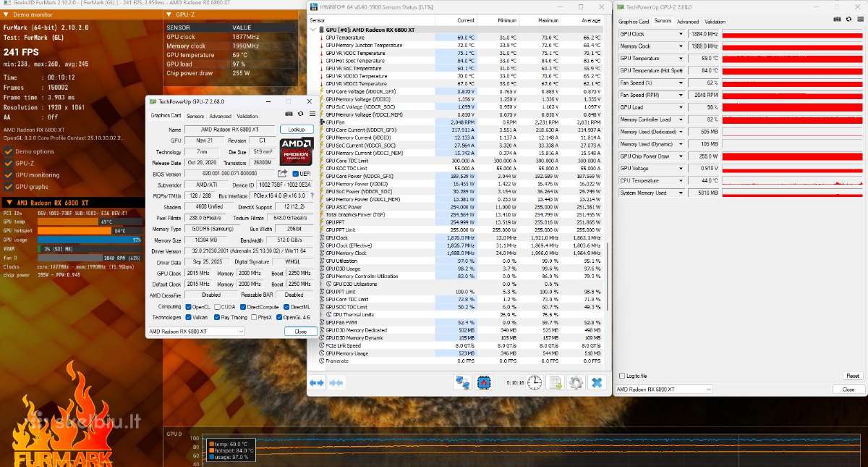Screen dimensions: 868x467
Task: Click Driver Version field in GPU-Z
Action: [247, 251]
